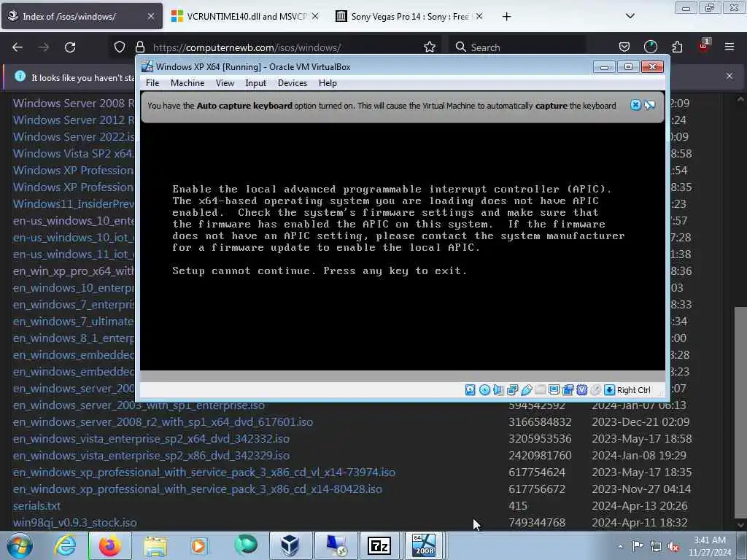
Task: Click the recording indicator in VirtualBox status bar
Action: [x=568, y=390]
